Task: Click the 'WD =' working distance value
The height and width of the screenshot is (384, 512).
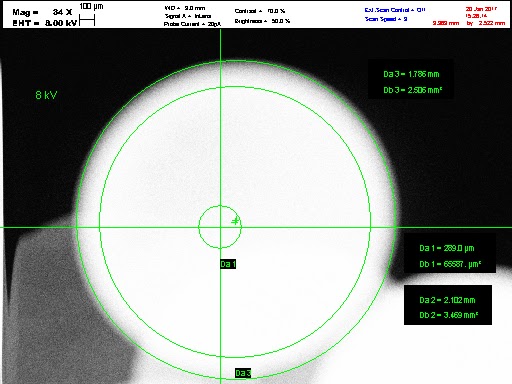Action: click(x=185, y=8)
